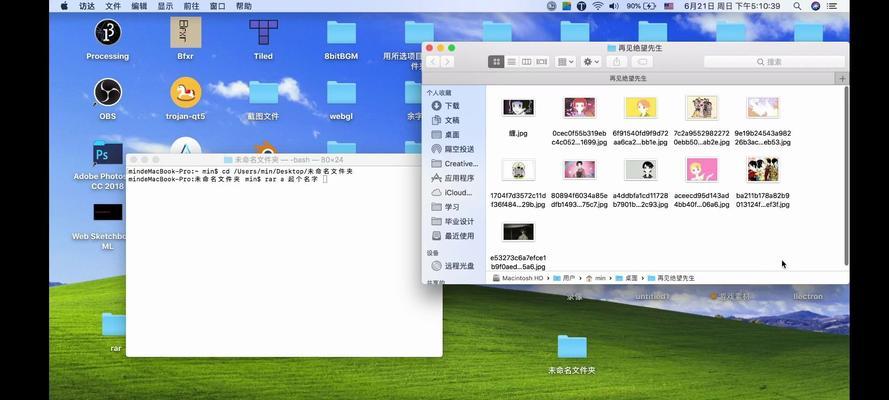The image size is (889, 400).
Task: Click the Finder share button
Action: point(616,62)
